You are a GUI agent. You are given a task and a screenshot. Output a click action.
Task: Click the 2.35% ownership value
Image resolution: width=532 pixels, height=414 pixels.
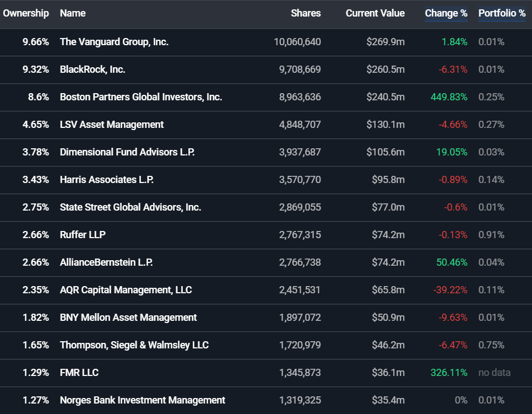(36, 290)
